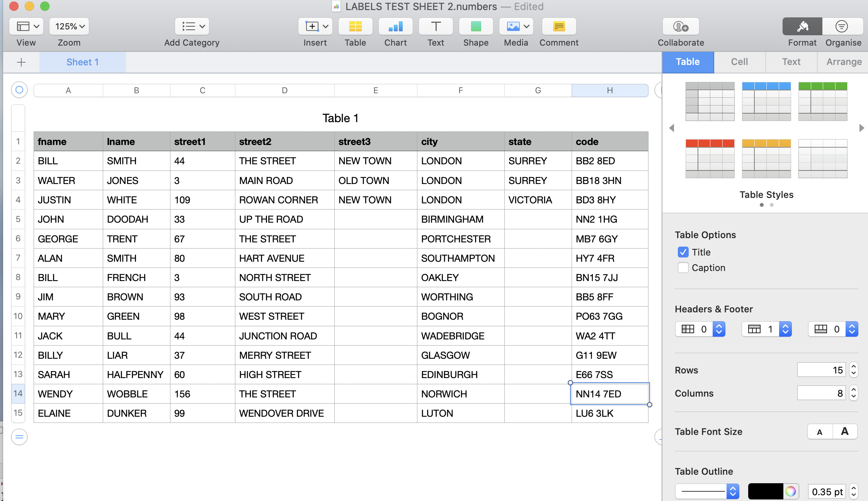Open the Zoom 125% dropdown
Screen dimensions: 868x501
[69, 27]
